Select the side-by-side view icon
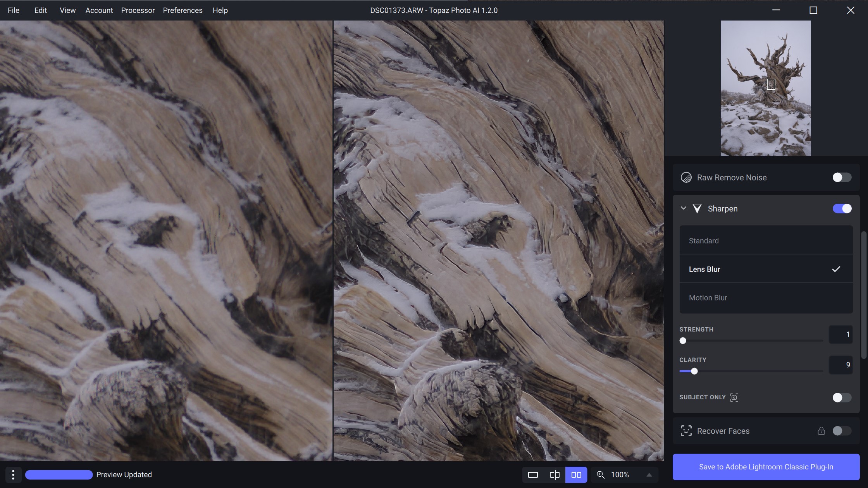Image resolution: width=868 pixels, height=488 pixels. coord(576,474)
